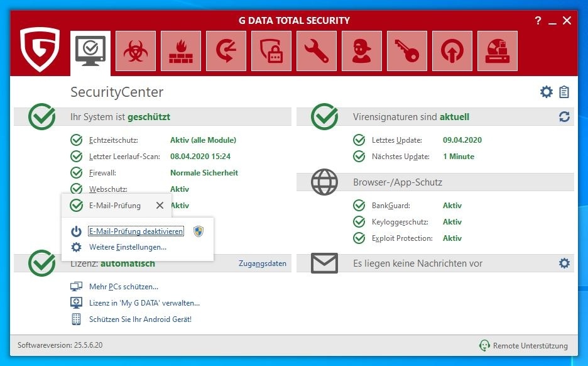The image size is (588, 366).
Task: Open the protocol clipboard icon
Action: tap(564, 92)
